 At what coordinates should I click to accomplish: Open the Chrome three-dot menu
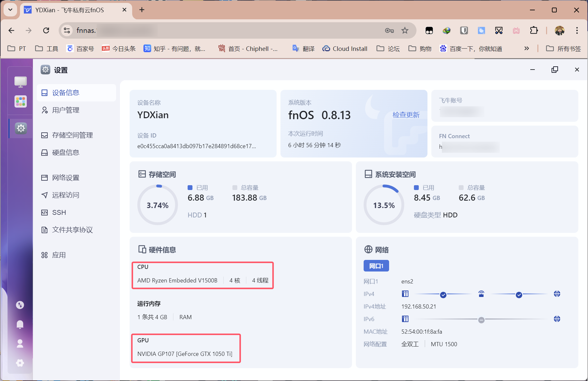click(x=577, y=30)
